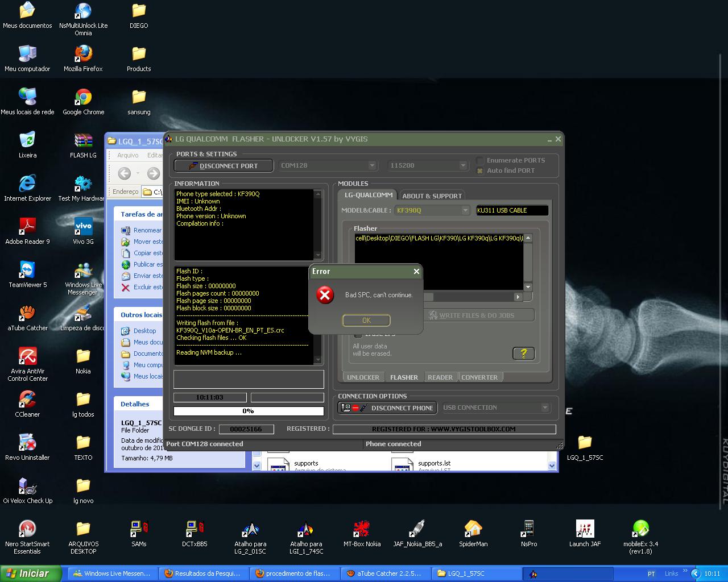The width and height of the screenshot is (728, 582).
Task: Open the FLASH LG archive icon
Action: tap(83, 145)
